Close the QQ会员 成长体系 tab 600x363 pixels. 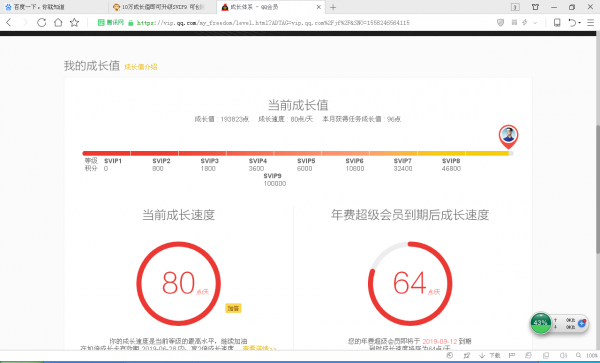pos(319,7)
